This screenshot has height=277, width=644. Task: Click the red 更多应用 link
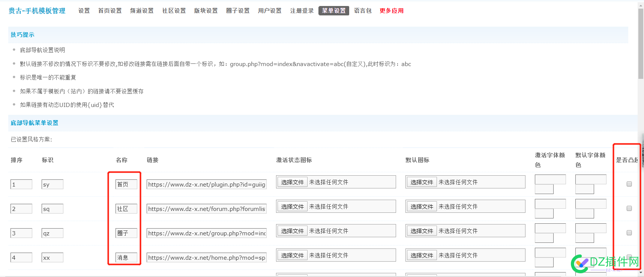392,11
